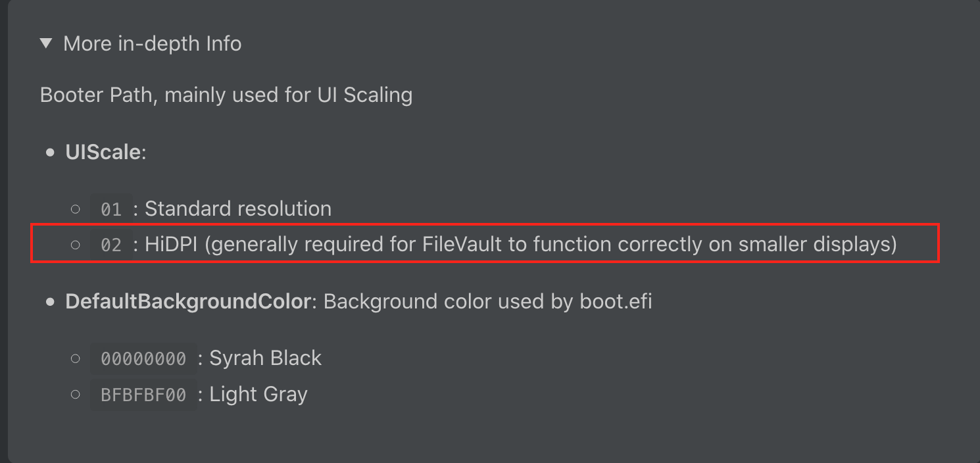Click the hollow bullet beside 02
The width and height of the screenshot is (980, 463).
(75, 245)
